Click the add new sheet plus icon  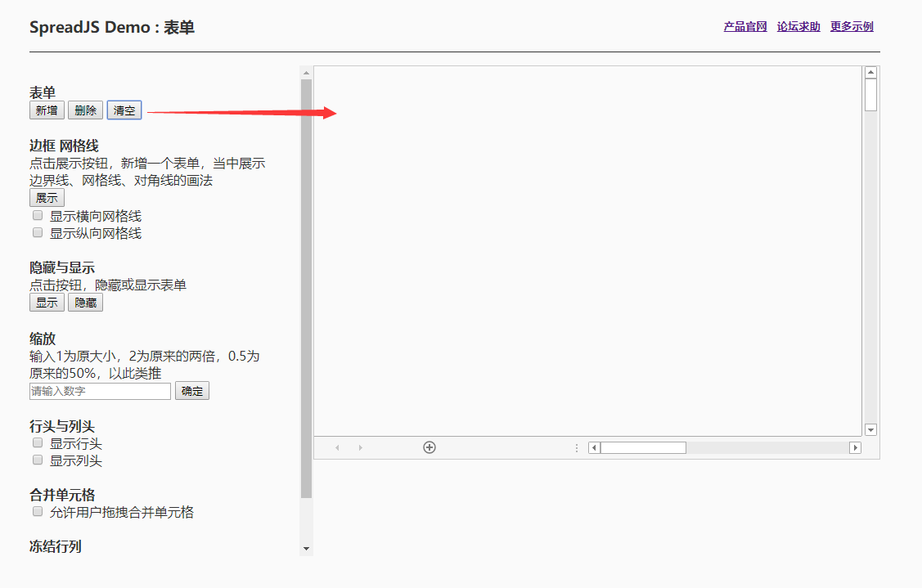(430, 447)
